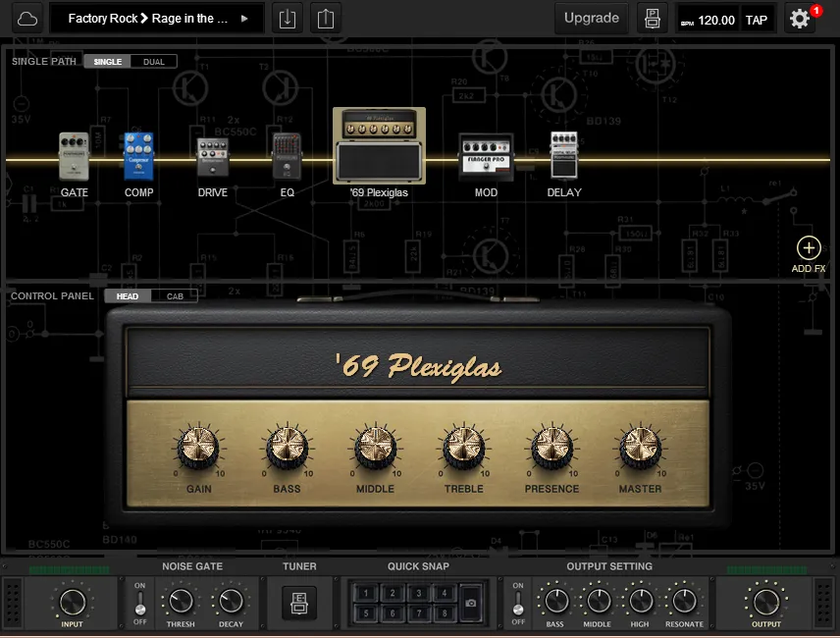Switch signal path to SINGLE
The image size is (840, 638).
click(108, 62)
